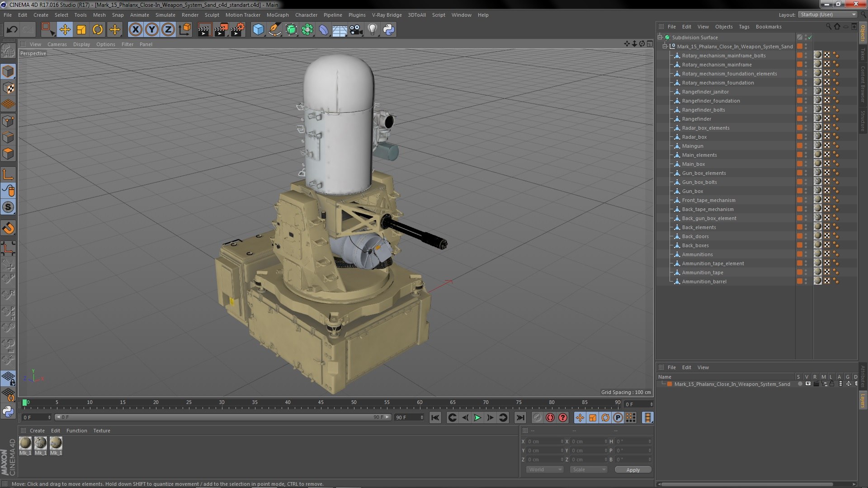Select Texture mode in left toolbar
The height and width of the screenshot is (488, 868).
[x=8, y=88]
